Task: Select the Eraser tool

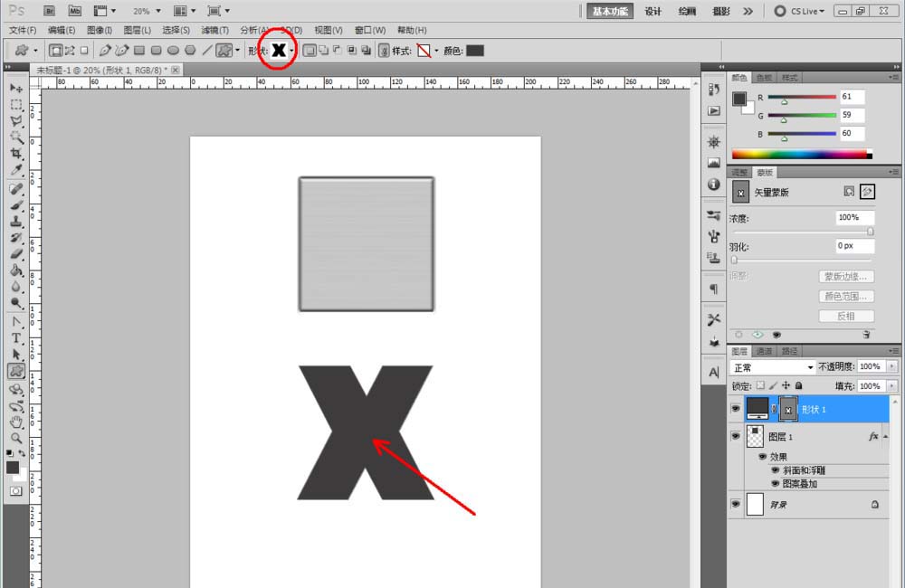Action: 16,253
